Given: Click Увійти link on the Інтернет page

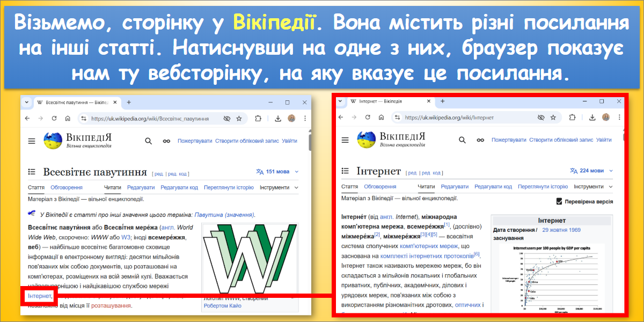Looking at the screenshot, I should pos(604,140).
